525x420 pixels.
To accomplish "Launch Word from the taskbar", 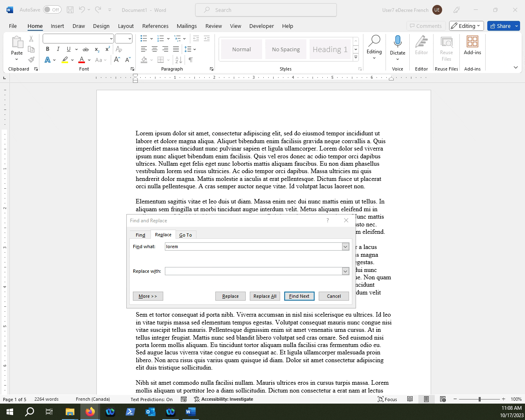I will (190, 411).
